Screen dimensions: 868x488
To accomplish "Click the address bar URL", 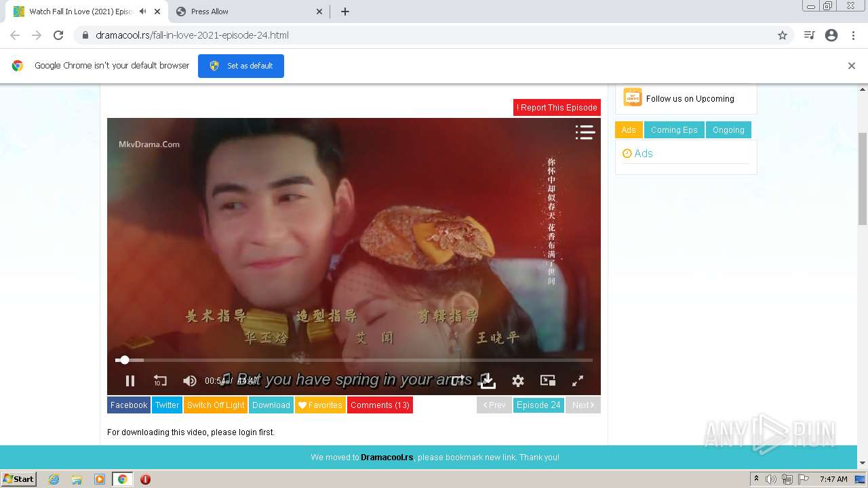I will (x=192, y=35).
